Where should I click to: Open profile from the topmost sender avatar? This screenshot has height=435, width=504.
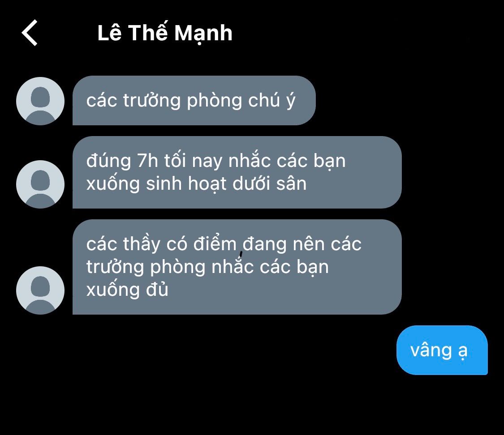pos(40,101)
